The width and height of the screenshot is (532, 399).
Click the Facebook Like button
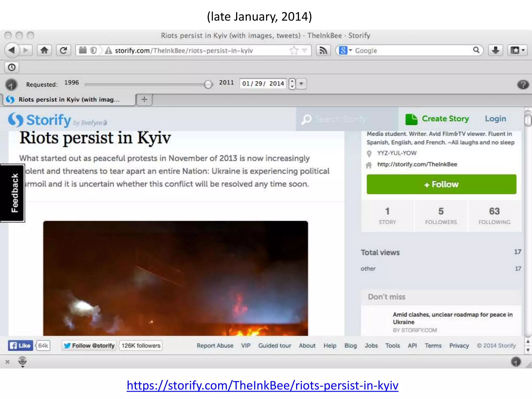[x=21, y=345]
